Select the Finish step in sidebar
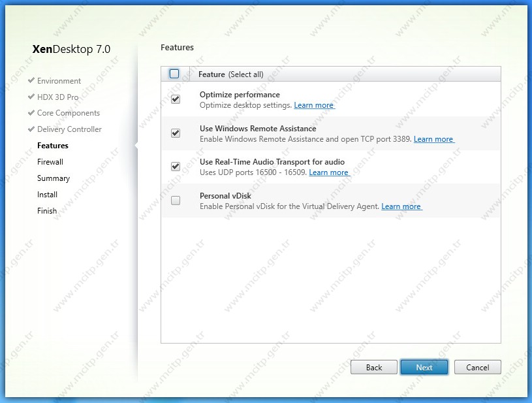The height and width of the screenshot is (403, 532). click(x=47, y=211)
